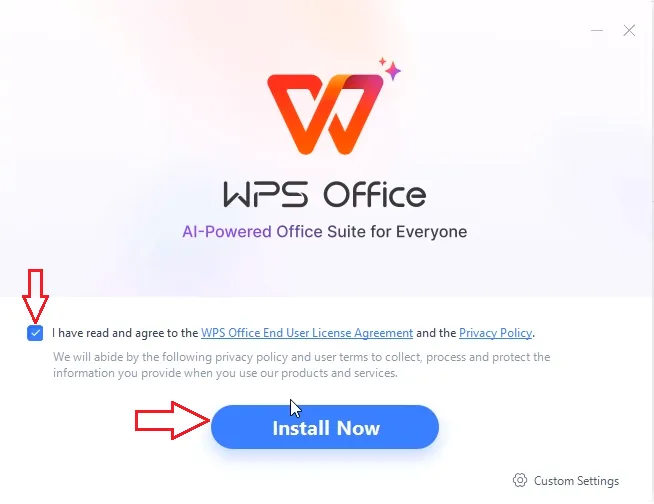Click the 'I have read and agree' label

click(125, 333)
